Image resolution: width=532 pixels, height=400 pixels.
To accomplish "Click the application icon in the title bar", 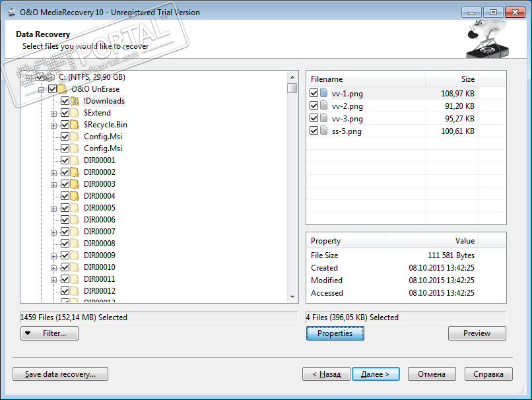I will click(12, 13).
